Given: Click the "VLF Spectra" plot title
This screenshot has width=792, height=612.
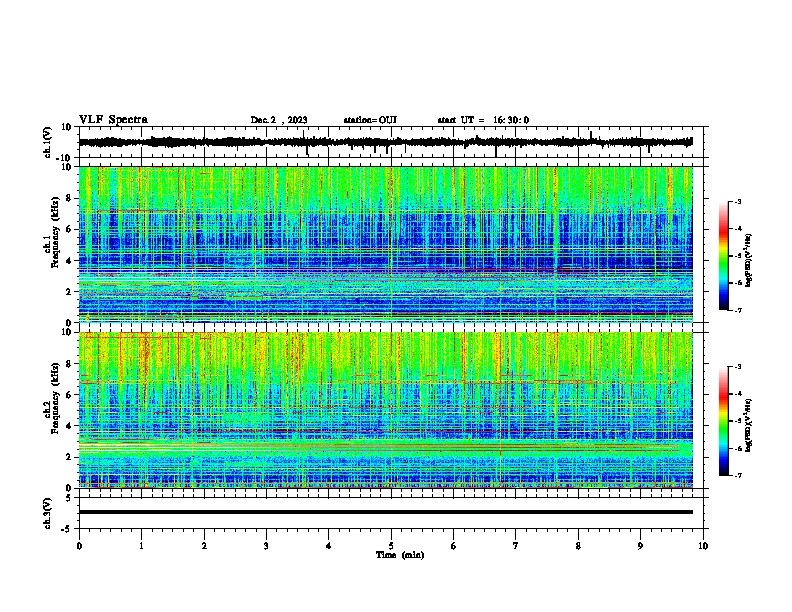Looking at the screenshot, I should [113, 120].
